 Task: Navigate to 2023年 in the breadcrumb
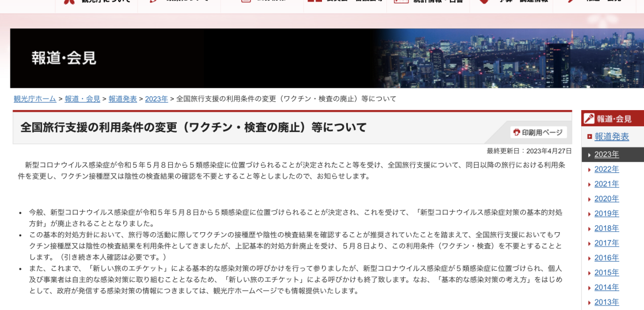coord(156,99)
